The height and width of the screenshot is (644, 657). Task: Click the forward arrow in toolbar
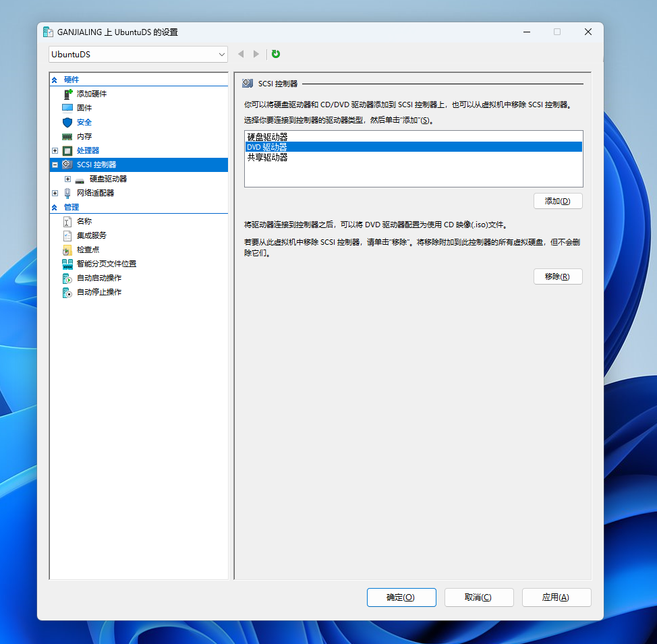point(256,54)
